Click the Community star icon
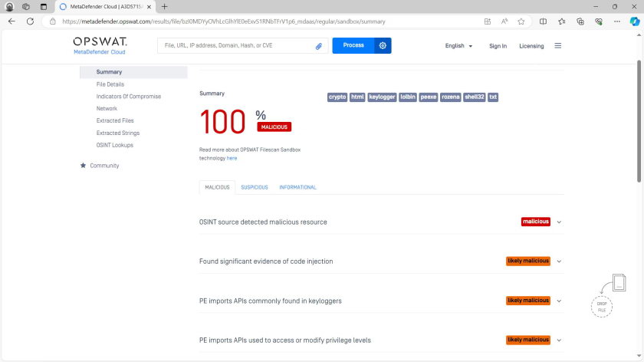The height and width of the screenshot is (362, 644). point(83,166)
